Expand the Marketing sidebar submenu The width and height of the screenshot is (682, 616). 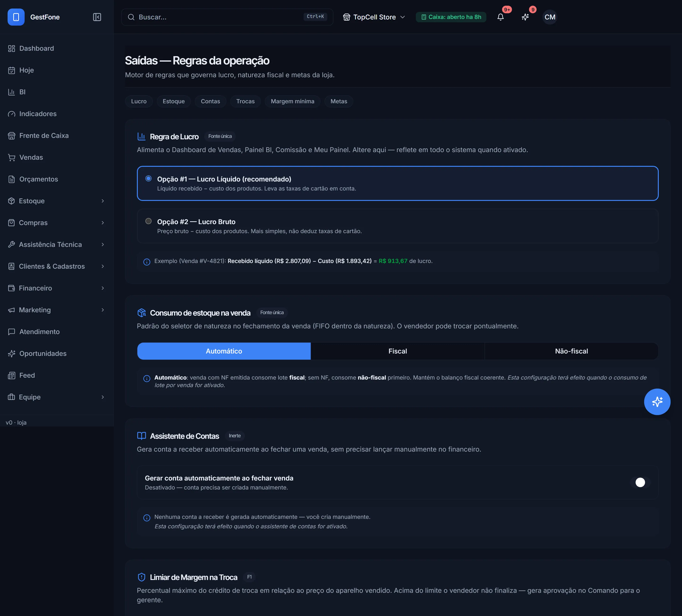tap(103, 310)
